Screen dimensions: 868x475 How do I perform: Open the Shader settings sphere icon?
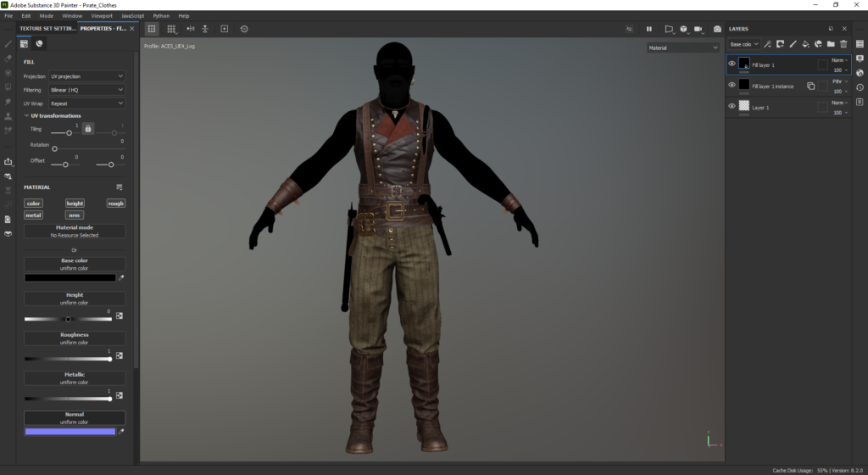tap(860, 73)
